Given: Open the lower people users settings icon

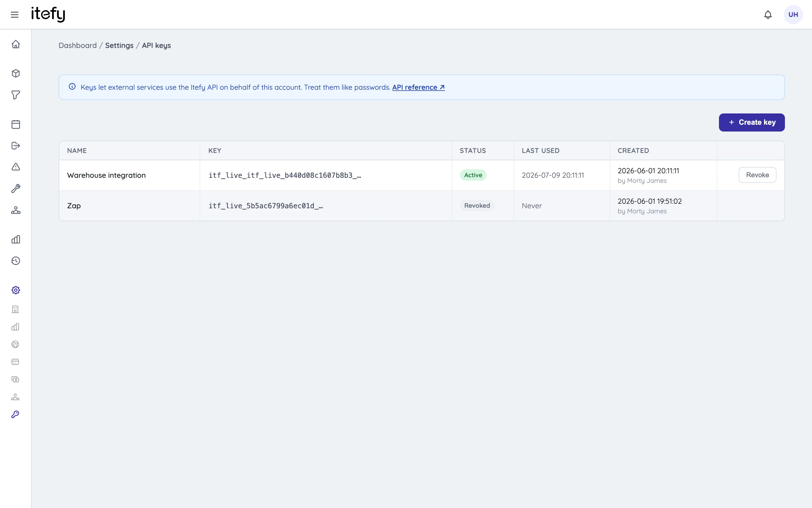Looking at the screenshot, I should click(16, 397).
